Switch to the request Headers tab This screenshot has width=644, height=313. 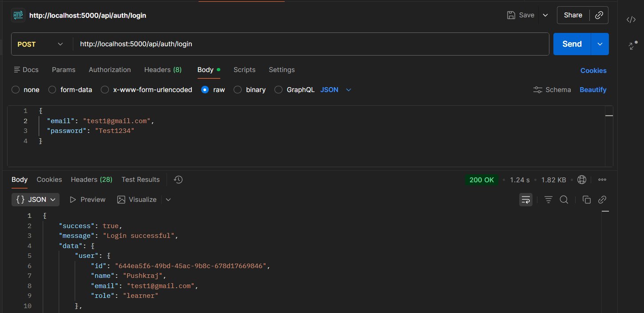click(x=163, y=70)
